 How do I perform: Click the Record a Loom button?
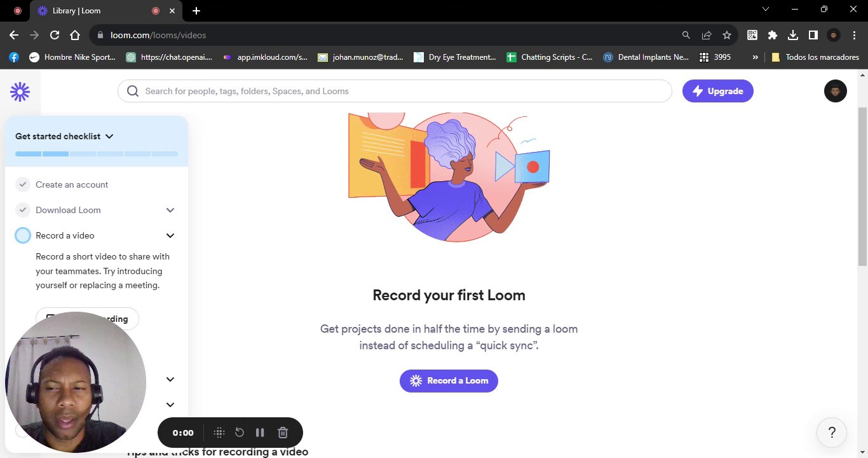click(x=449, y=380)
